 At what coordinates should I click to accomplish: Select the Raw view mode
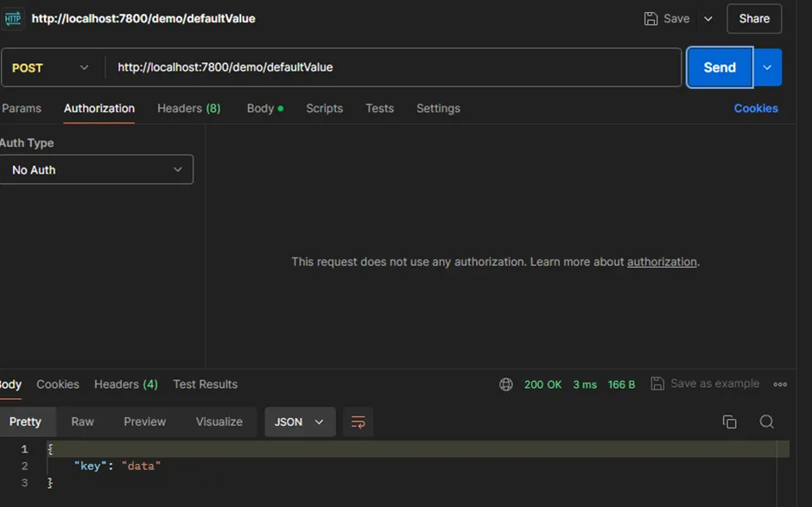point(82,421)
